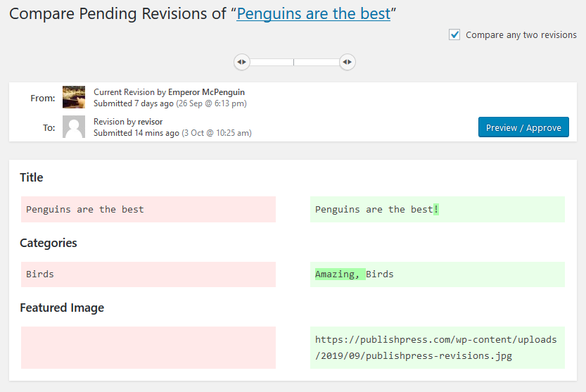Viewport: 586px width, 392px height.
Task: Open the "Penguins are the best" post link
Action: (313, 13)
